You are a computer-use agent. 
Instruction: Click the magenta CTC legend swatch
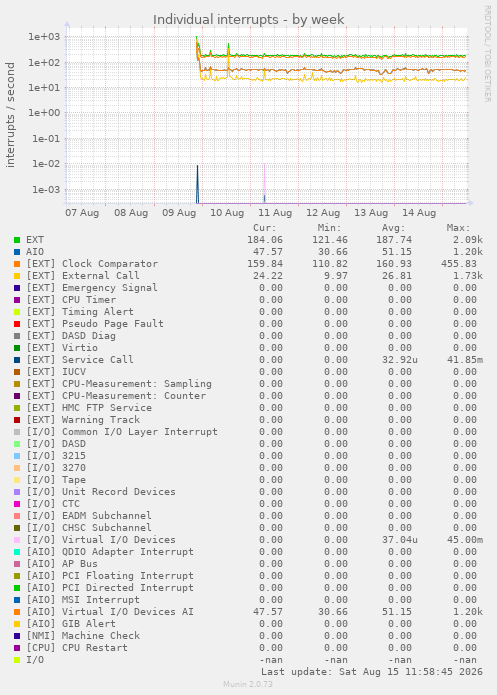[17, 504]
